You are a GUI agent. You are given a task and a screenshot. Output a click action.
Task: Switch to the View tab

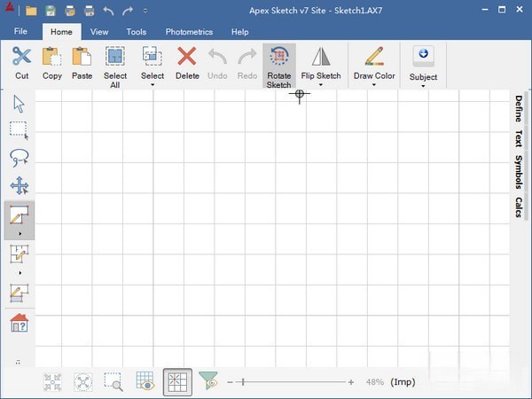99,32
